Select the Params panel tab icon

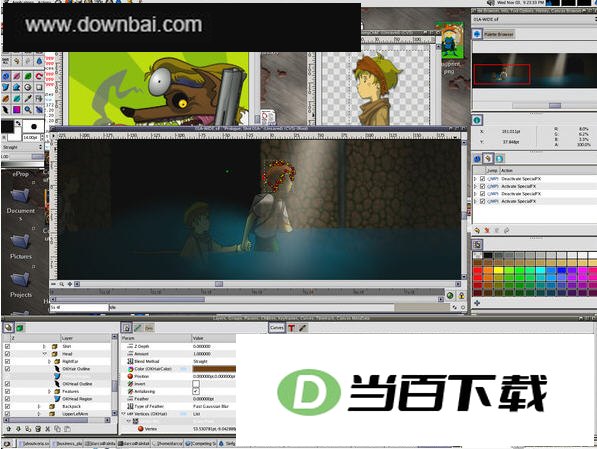tap(126, 328)
